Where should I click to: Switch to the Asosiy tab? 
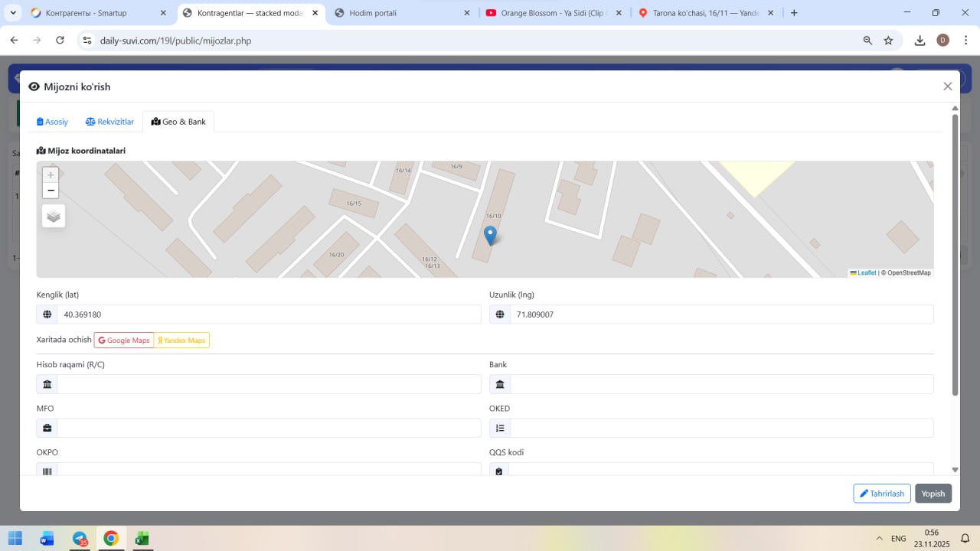pyautogui.click(x=53, y=122)
